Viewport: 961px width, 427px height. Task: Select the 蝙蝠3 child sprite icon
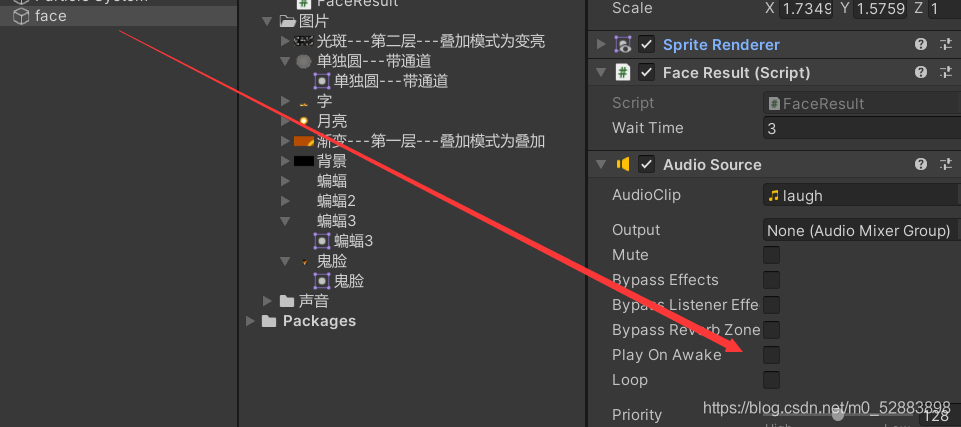(x=322, y=241)
